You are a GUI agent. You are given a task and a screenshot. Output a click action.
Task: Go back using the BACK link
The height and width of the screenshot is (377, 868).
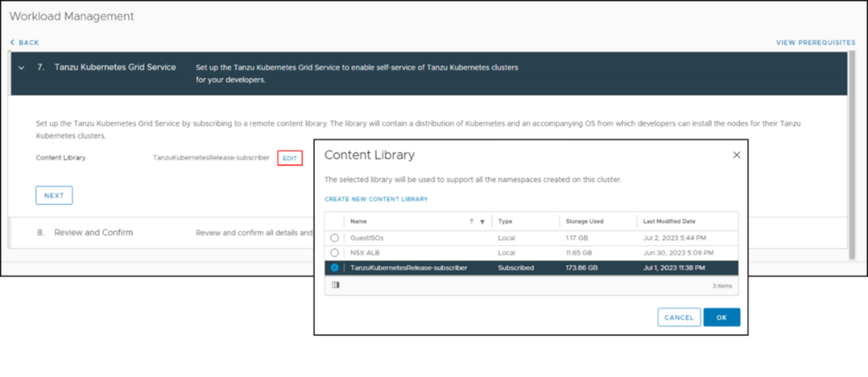click(25, 42)
